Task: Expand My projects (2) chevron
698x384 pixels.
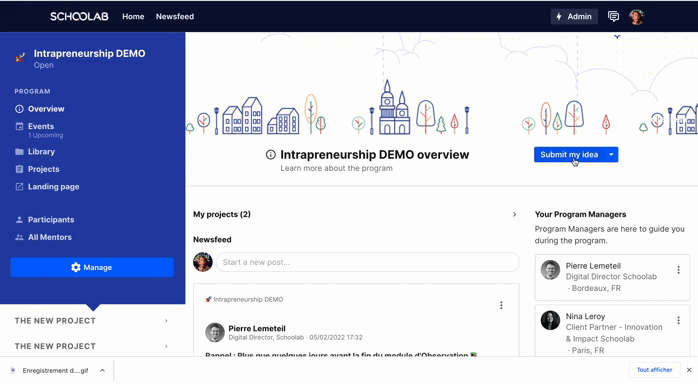Action: (514, 214)
